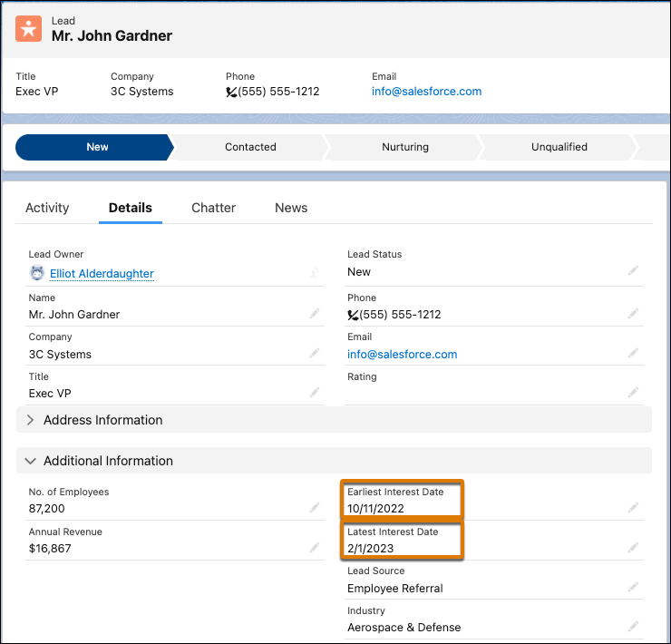The image size is (671, 644).
Task: Click the phone icon in Details Phone field
Action: click(x=353, y=316)
